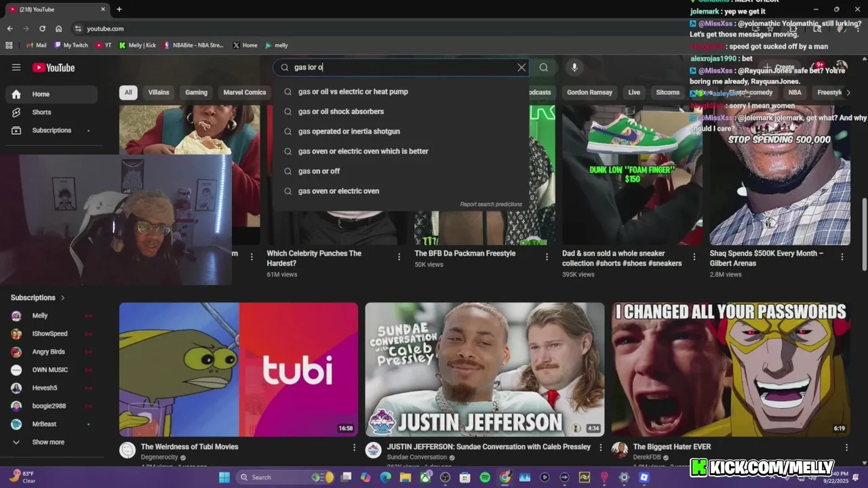Click the magnifier search button
Image resolution: width=868 pixels, height=488 pixels.
[x=543, y=67]
